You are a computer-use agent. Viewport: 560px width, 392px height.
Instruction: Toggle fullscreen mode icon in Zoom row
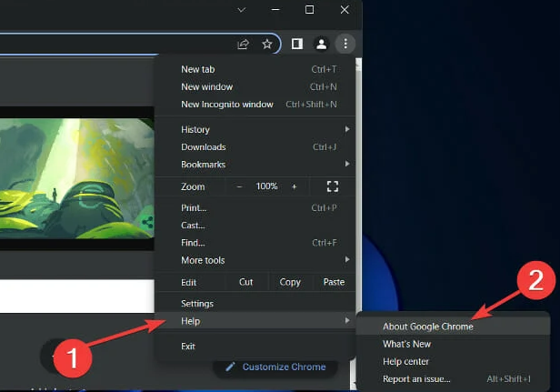[x=332, y=186]
